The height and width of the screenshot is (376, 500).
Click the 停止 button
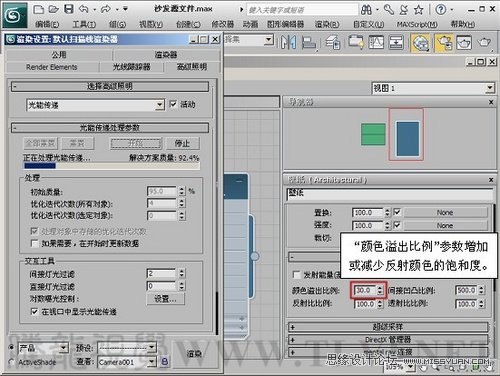click(x=182, y=143)
